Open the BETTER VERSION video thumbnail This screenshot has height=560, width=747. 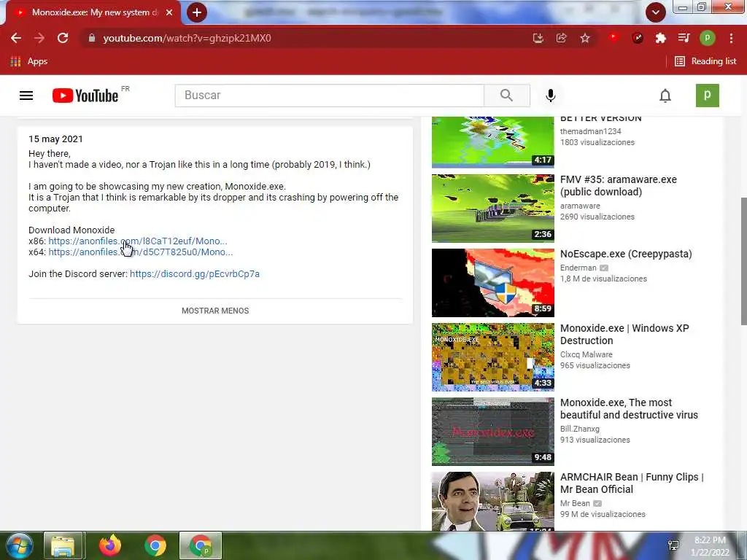click(493, 142)
